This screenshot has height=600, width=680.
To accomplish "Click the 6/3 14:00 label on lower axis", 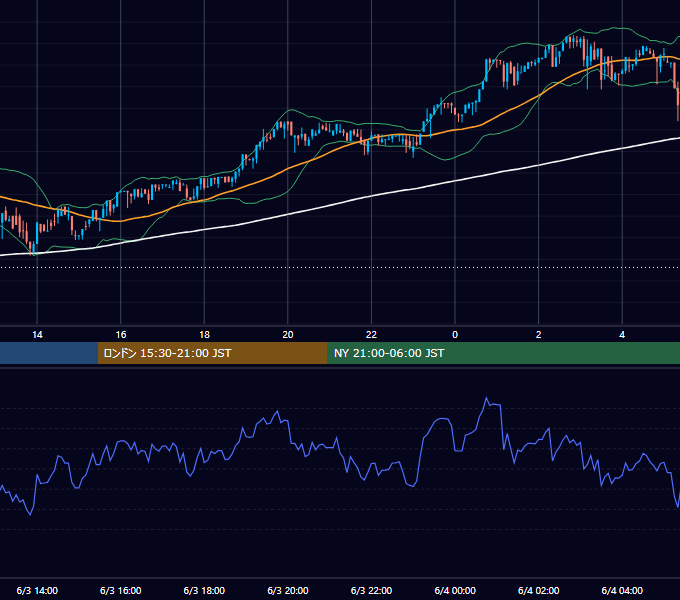I will 37,590.
